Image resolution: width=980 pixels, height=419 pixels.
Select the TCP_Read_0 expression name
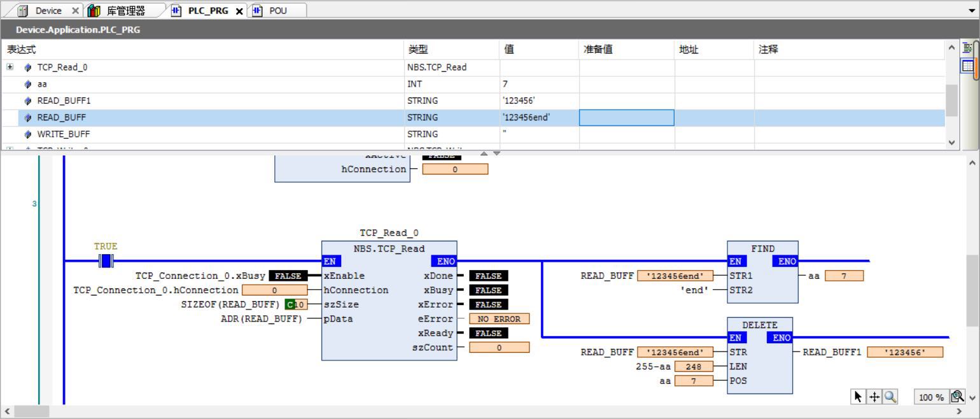[x=62, y=67]
